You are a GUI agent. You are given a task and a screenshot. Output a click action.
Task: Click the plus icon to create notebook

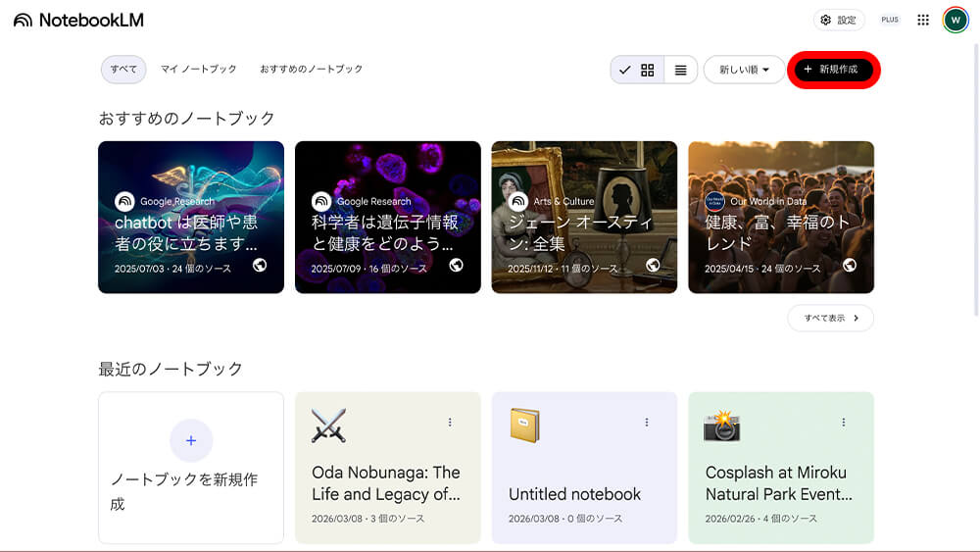click(191, 441)
